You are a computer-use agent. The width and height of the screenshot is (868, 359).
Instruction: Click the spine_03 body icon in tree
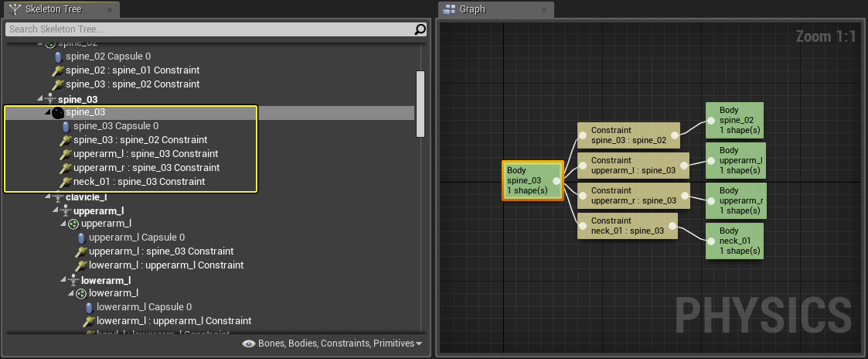tap(57, 113)
